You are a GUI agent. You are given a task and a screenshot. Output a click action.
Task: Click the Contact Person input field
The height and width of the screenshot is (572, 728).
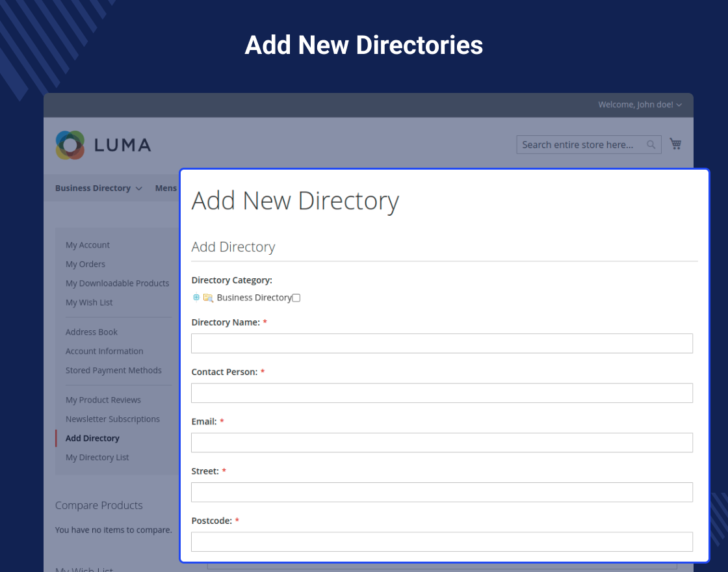[442, 393]
